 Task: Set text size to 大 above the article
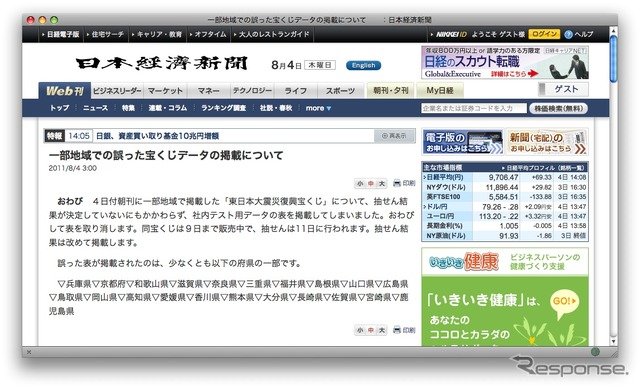coord(381,184)
